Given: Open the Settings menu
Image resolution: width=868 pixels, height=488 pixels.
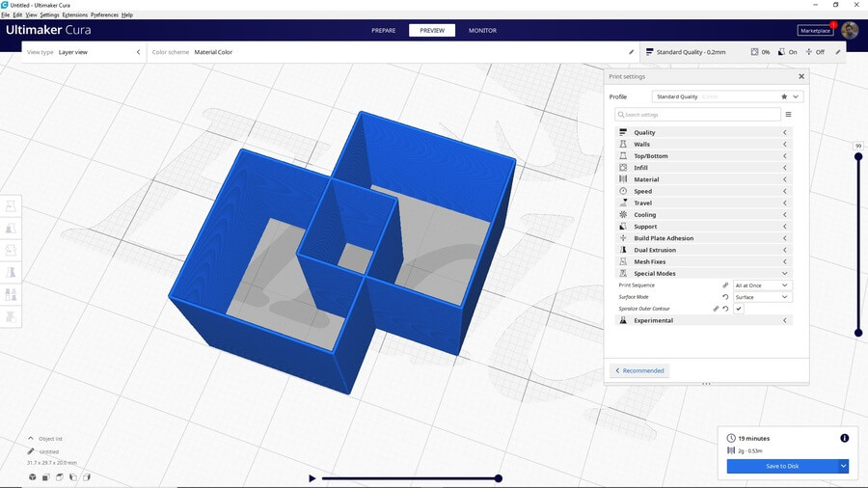Looking at the screenshot, I should (x=50, y=14).
